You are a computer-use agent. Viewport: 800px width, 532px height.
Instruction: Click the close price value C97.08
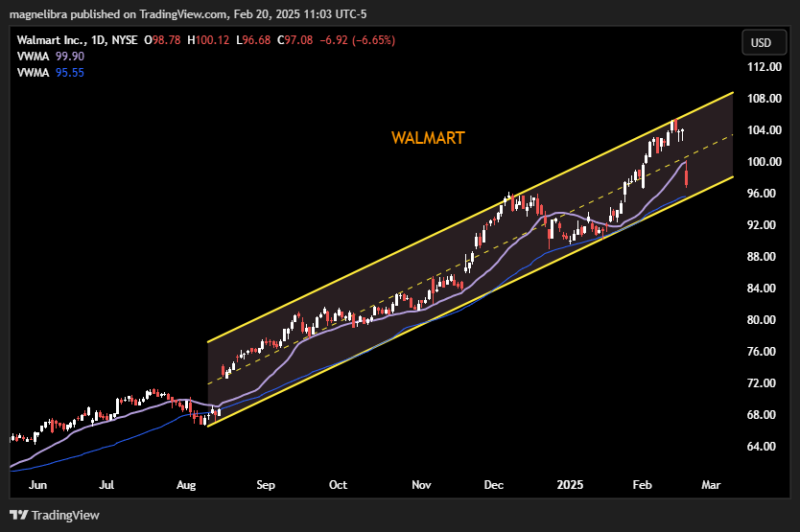click(294, 40)
